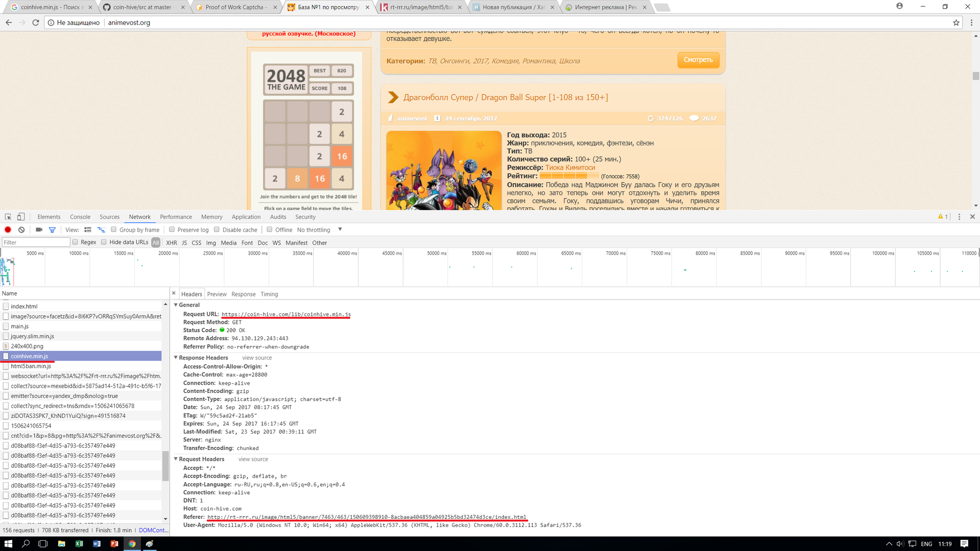Click the star rating bar
This screenshot has width=980, height=551.
click(569, 176)
